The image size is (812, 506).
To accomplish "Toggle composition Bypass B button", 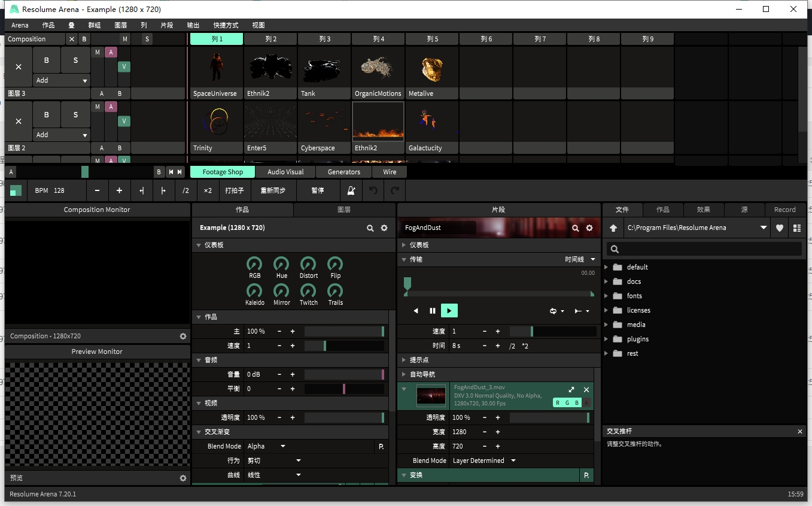I will [84, 39].
